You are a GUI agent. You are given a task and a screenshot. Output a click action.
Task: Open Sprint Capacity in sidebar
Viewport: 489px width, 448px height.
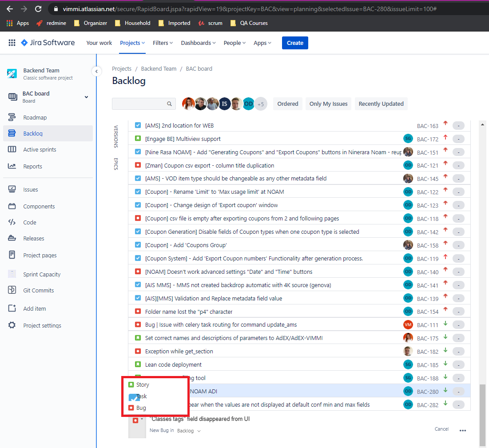(x=42, y=274)
